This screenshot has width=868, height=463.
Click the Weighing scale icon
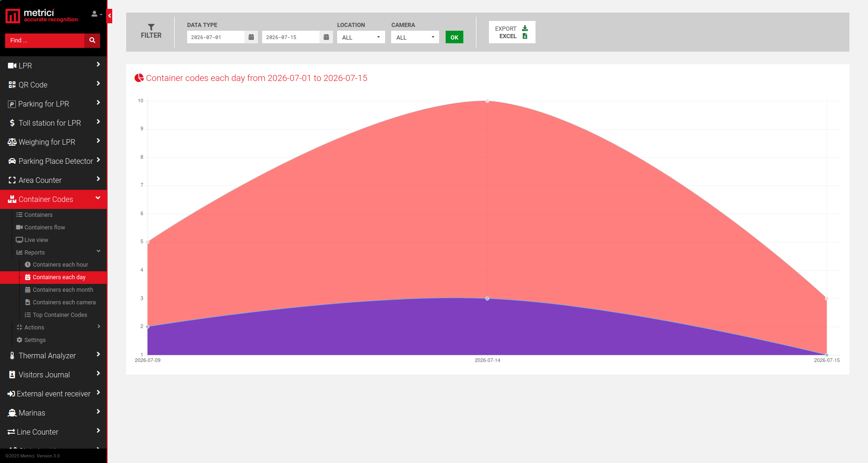pyautogui.click(x=12, y=142)
